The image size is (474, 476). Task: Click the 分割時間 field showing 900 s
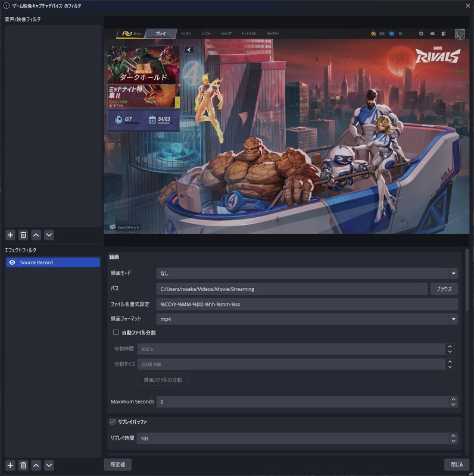click(291, 349)
